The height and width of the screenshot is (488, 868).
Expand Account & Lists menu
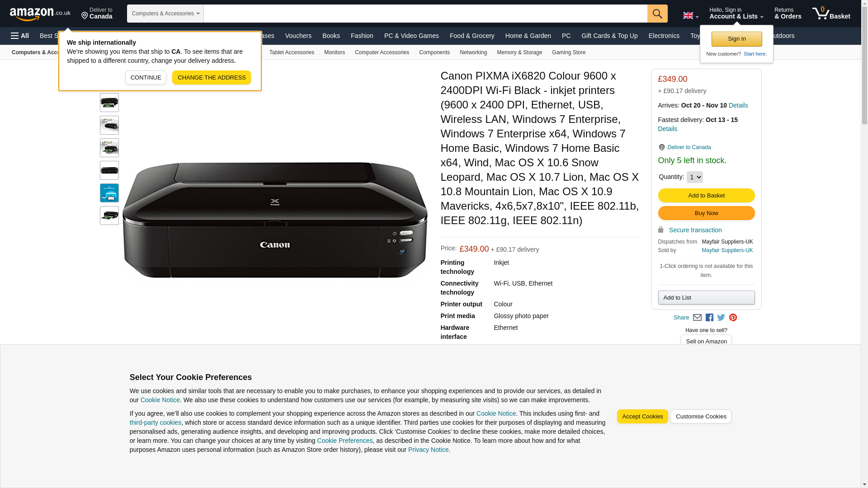pos(736,14)
